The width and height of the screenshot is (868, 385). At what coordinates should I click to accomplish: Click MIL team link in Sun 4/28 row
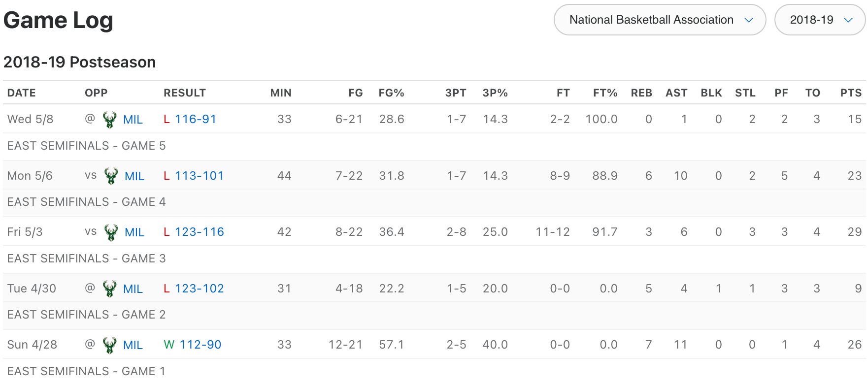click(x=133, y=345)
